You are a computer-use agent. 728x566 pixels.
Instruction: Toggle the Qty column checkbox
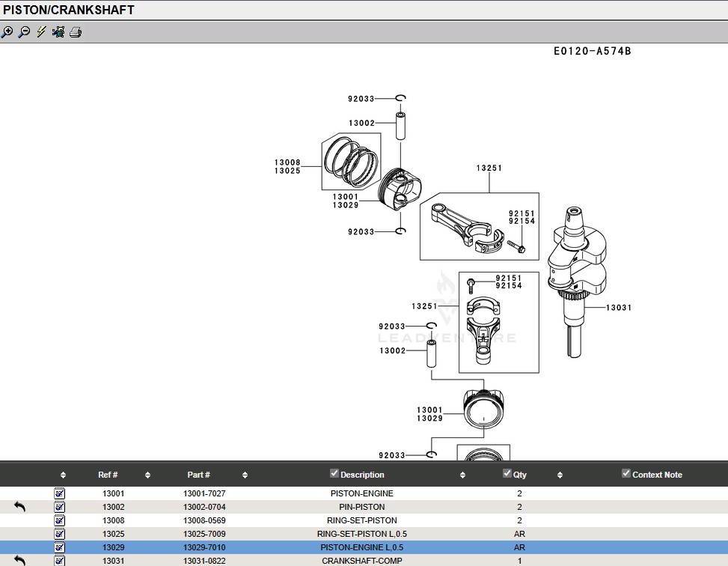(x=507, y=474)
